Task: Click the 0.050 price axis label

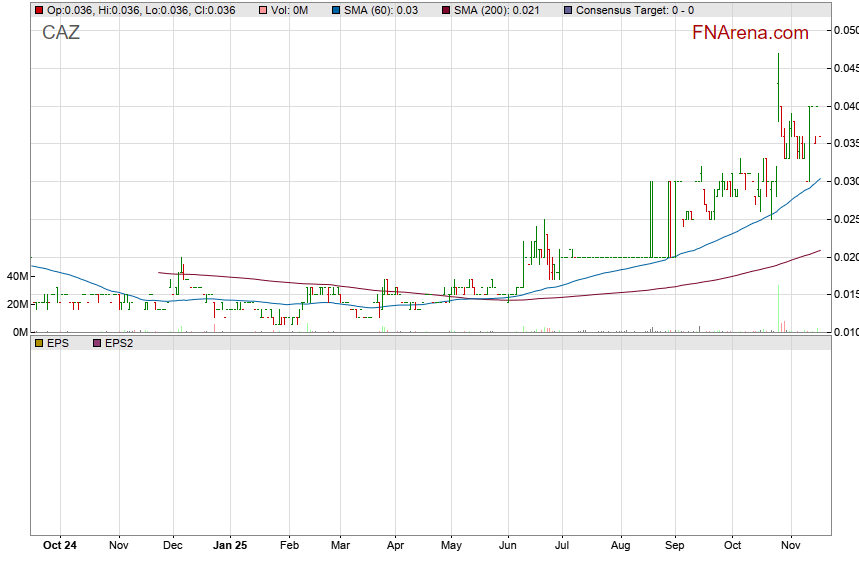Action: tap(845, 31)
